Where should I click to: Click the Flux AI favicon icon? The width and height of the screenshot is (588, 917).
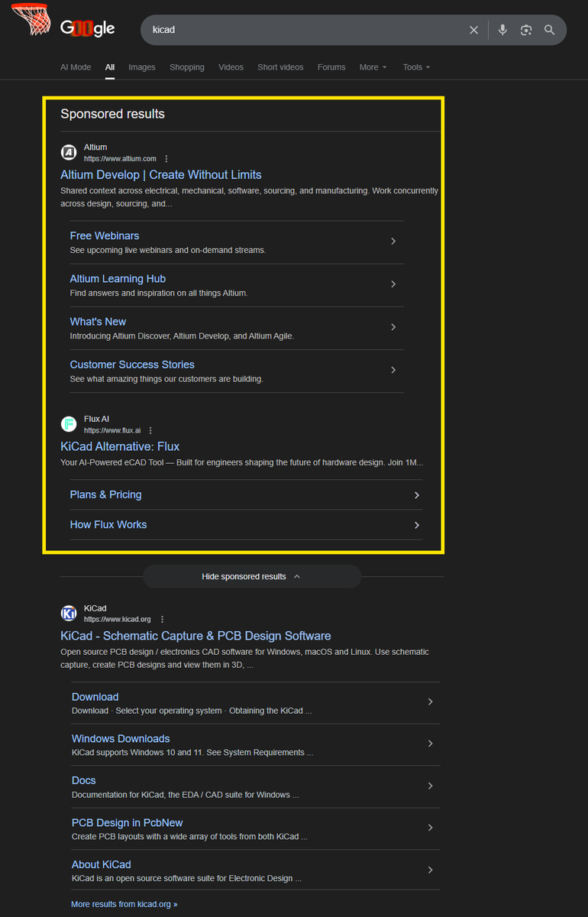tap(69, 424)
